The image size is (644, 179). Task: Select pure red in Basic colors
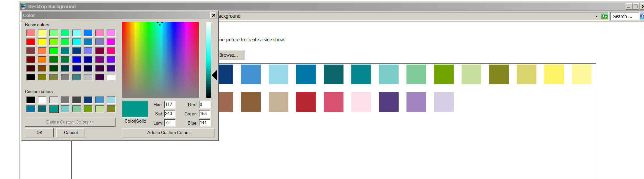tap(31, 42)
